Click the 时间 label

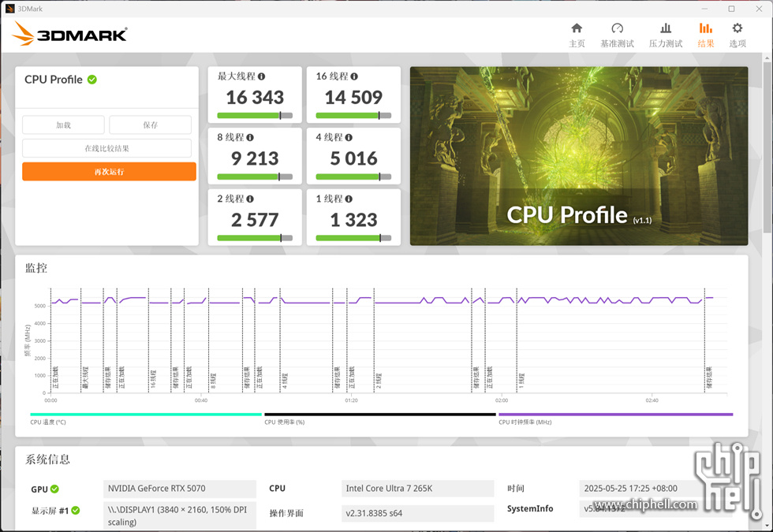point(516,489)
